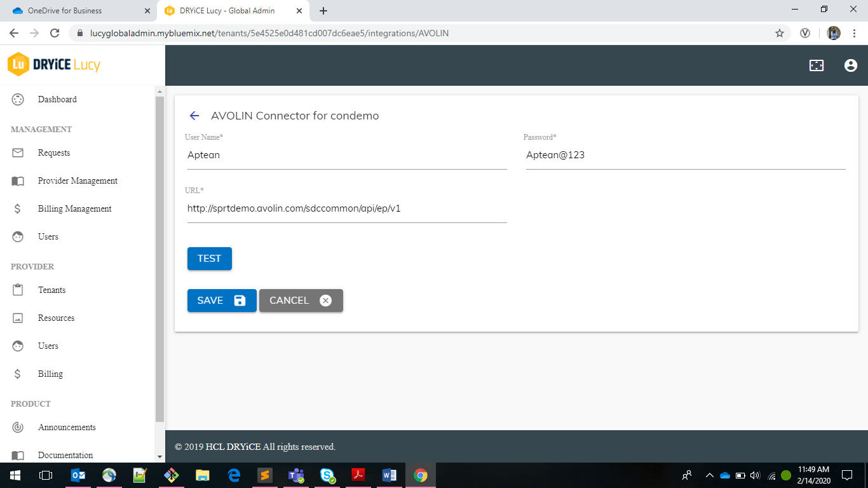Open Billing Management via the dollar icon
868x488 pixels.
click(18, 208)
